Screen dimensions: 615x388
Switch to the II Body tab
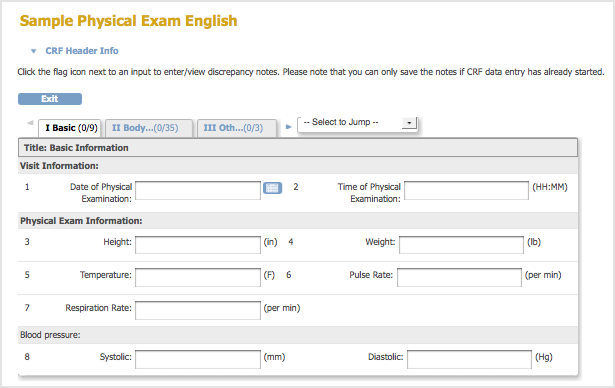(x=149, y=128)
